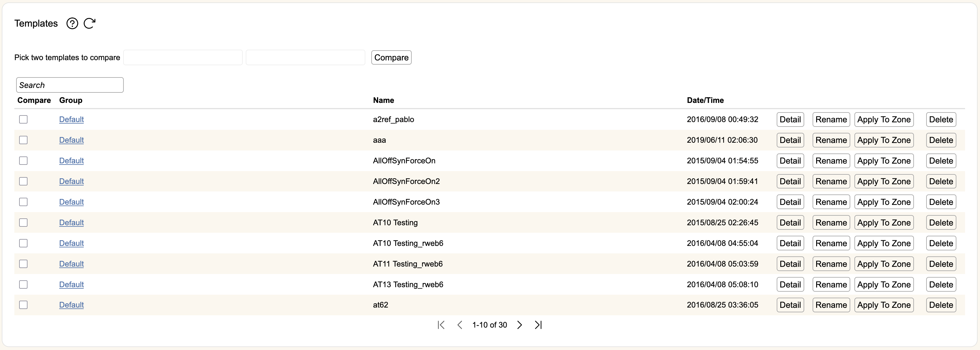Apply AllOffSynForceOn to zone
This screenshot has height=350, width=980.
click(x=884, y=161)
